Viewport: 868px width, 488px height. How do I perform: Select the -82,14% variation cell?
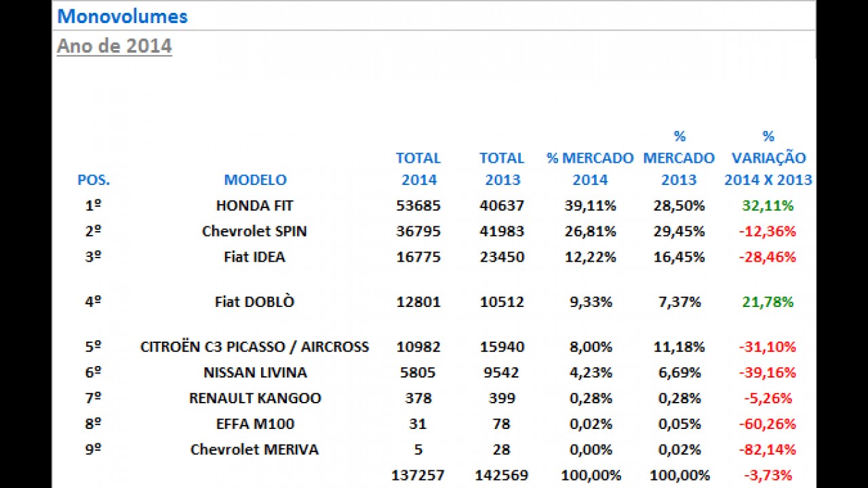(768, 449)
